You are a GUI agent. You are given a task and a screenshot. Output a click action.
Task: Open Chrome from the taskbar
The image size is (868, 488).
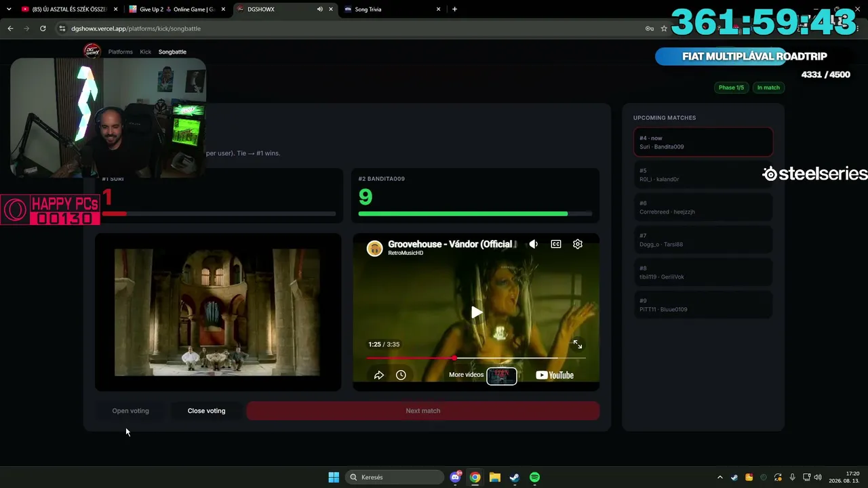[475, 477]
